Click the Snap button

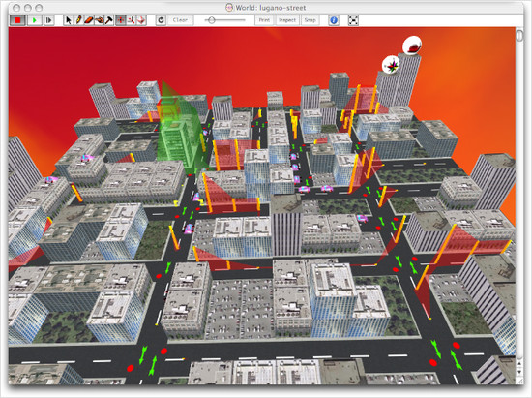pos(310,20)
